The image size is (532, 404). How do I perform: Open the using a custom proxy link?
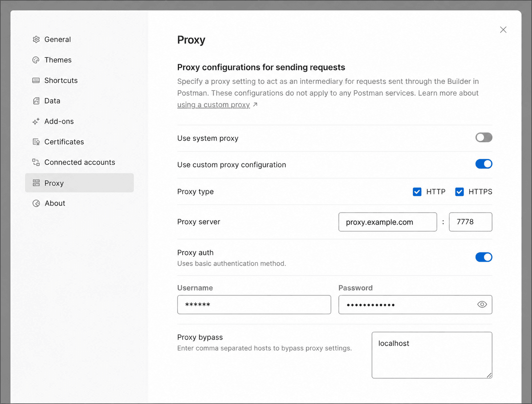213,105
